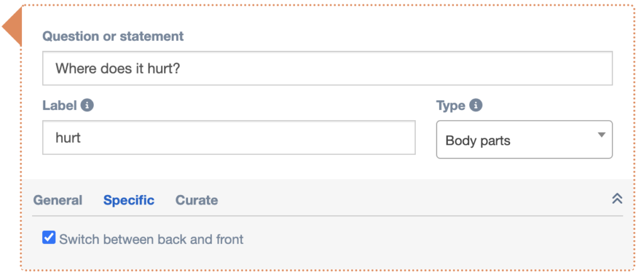The height and width of the screenshot is (278, 644).
Task: Click the info icon beside Type
Action: point(476,105)
